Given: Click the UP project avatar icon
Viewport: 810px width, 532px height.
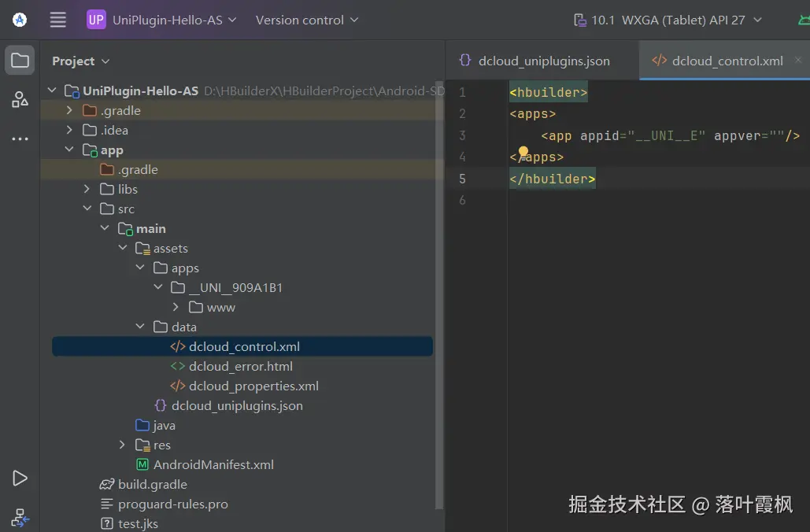Looking at the screenshot, I should 95,20.
